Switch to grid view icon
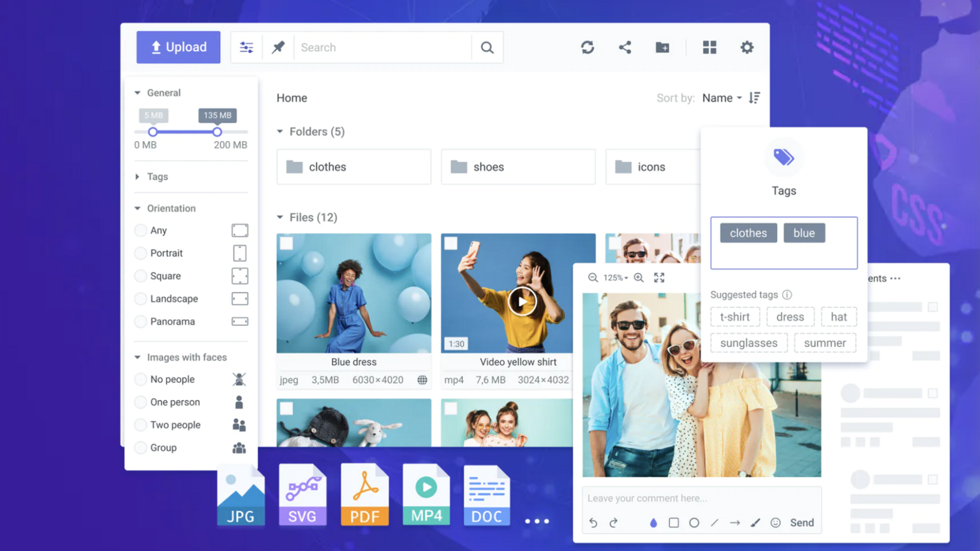 click(709, 47)
